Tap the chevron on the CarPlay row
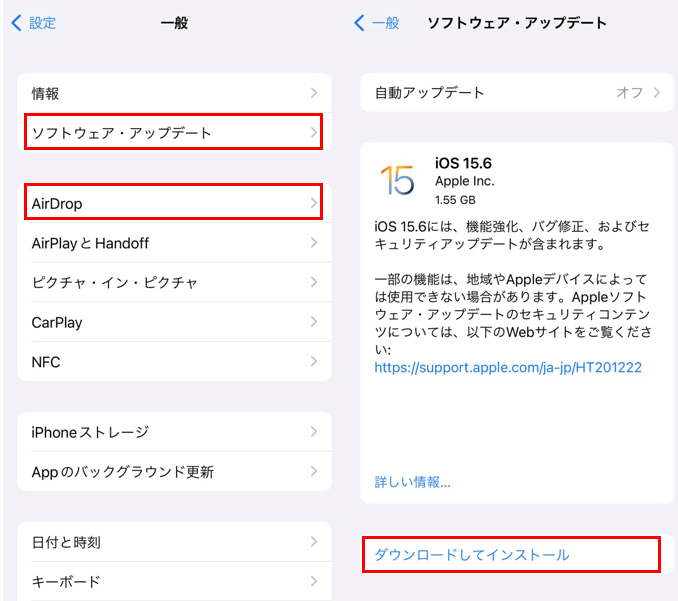The width and height of the screenshot is (678, 601). pyautogui.click(x=314, y=322)
